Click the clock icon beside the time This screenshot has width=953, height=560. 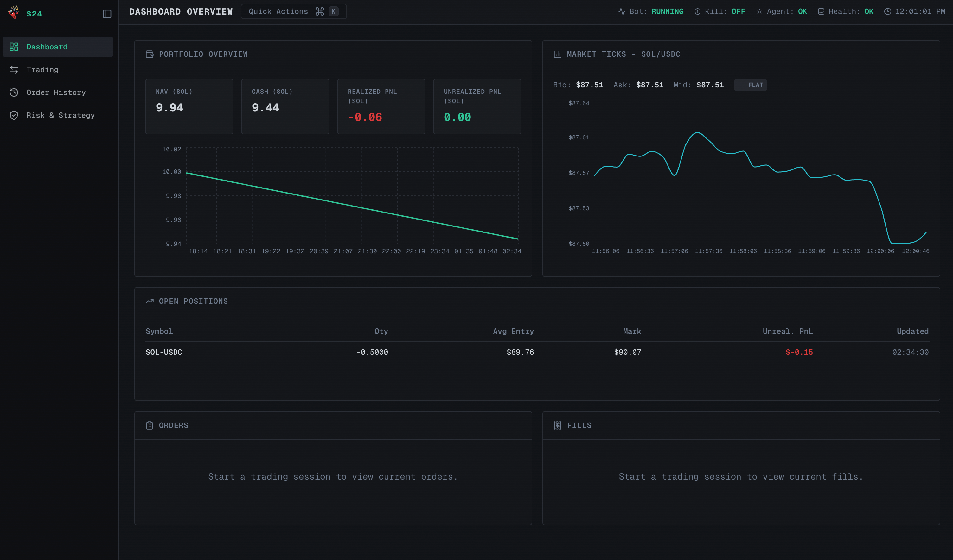coord(887,11)
